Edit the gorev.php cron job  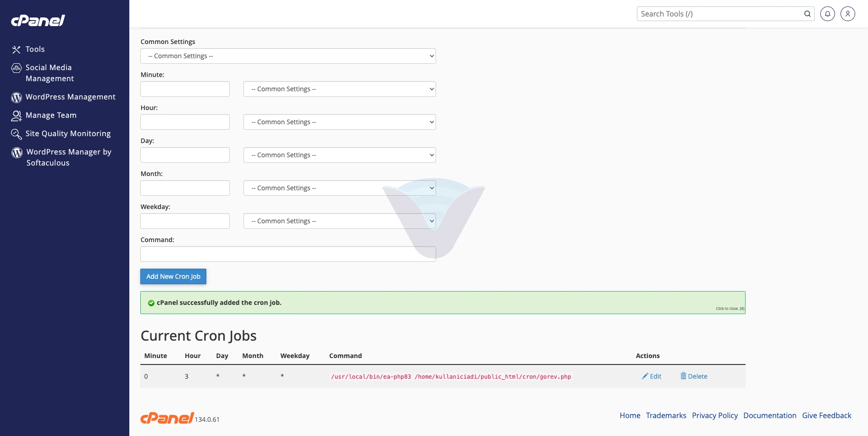point(652,376)
